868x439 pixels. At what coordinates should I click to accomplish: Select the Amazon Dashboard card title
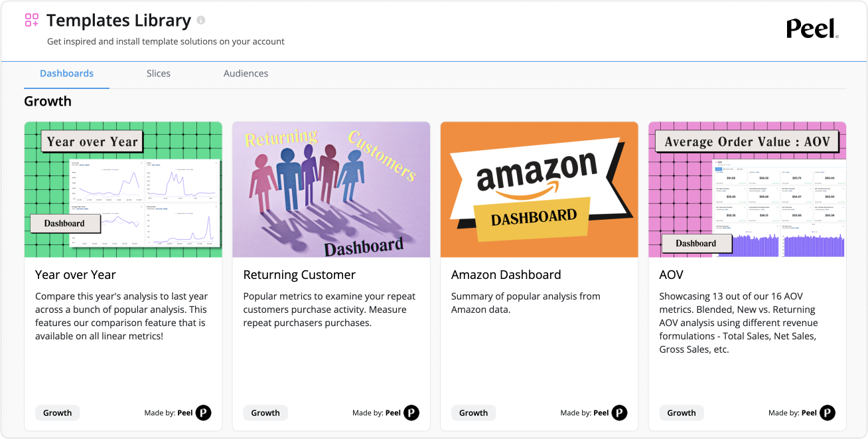pyautogui.click(x=506, y=275)
